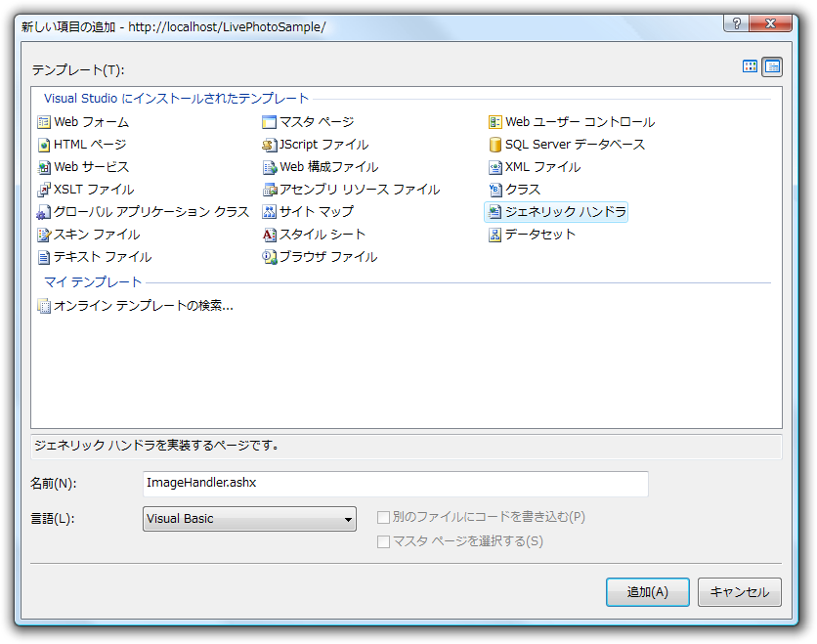Select SQL Server データベース icon
This screenshot has height=644, width=817.
(495, 145)
